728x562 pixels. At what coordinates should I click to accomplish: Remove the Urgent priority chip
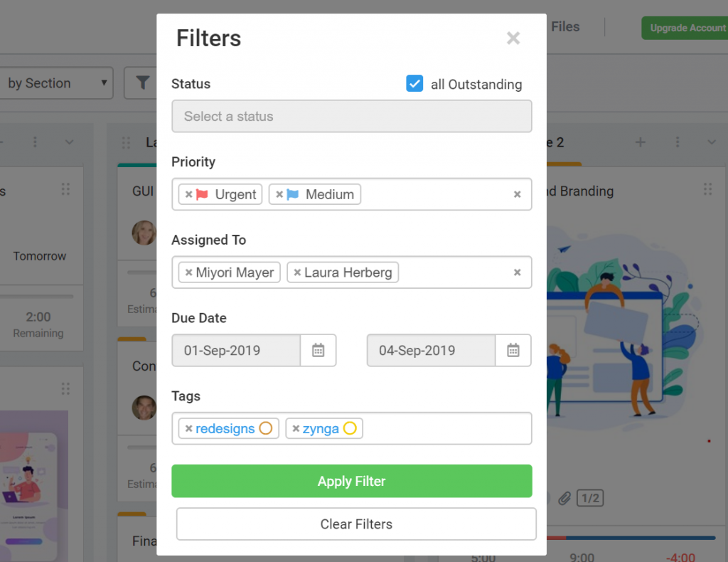188,193
